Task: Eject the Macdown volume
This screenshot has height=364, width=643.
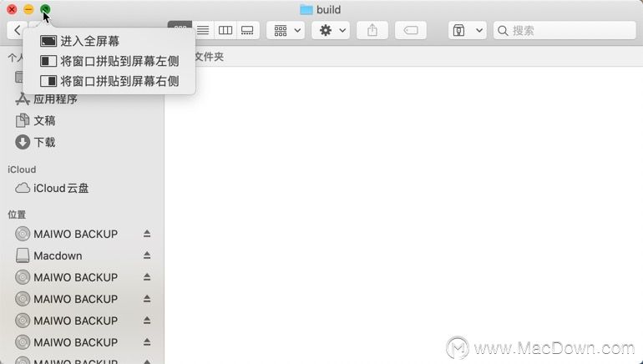Action: tap(147, 255)
